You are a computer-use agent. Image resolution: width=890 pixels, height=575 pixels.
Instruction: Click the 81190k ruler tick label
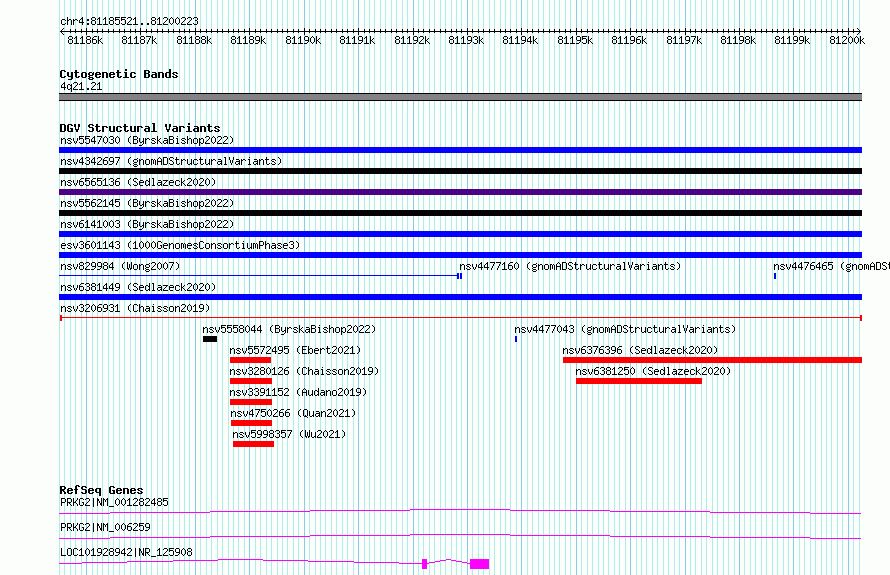point(303,40)
